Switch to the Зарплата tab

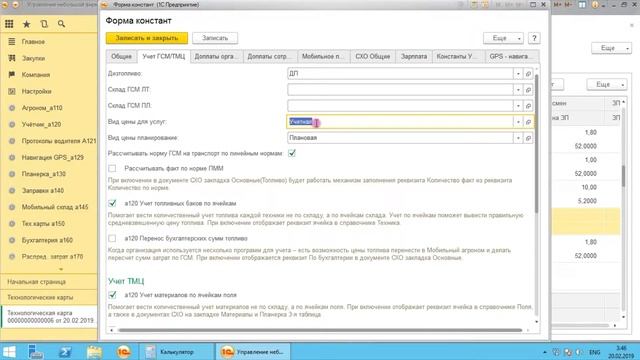click(414, 56)
